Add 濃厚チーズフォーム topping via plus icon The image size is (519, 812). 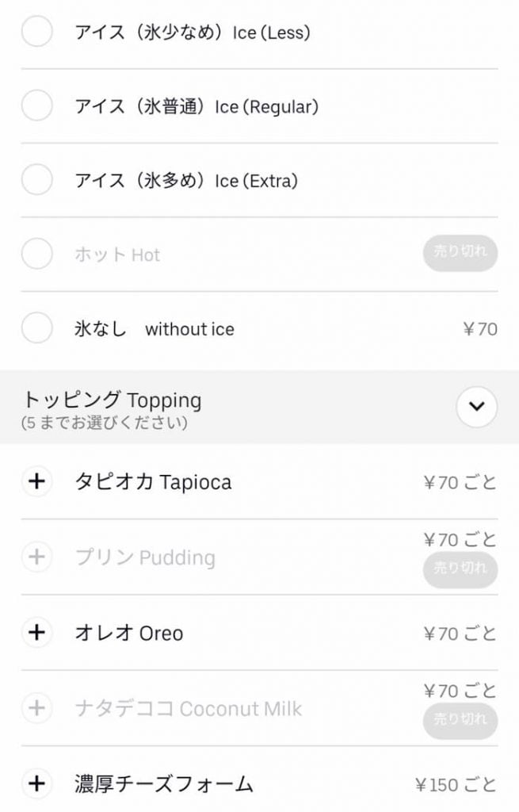(x=36, y=784)
